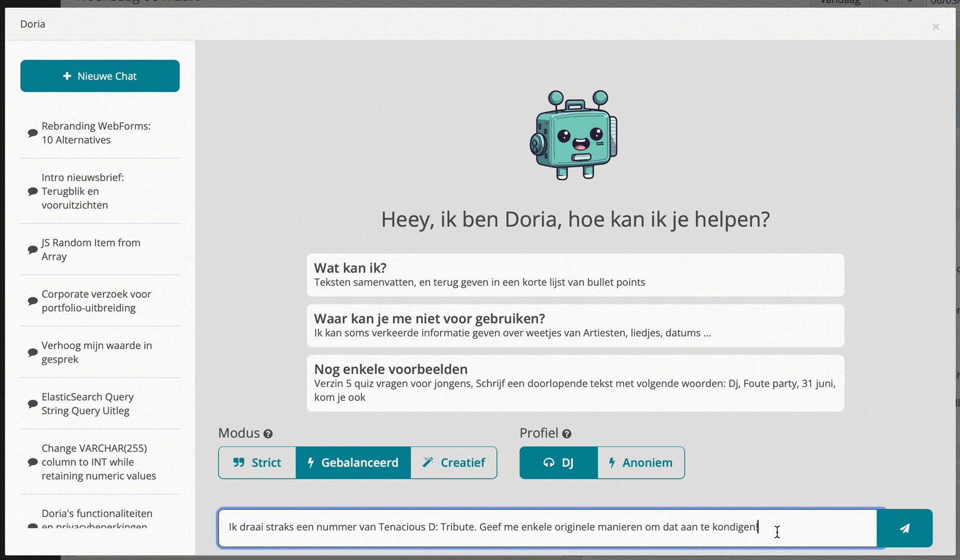Image resolution: width=960 pixels, height=560 pixels.
Task: Click the headphones icon on DJ
Action: (548, 463)
